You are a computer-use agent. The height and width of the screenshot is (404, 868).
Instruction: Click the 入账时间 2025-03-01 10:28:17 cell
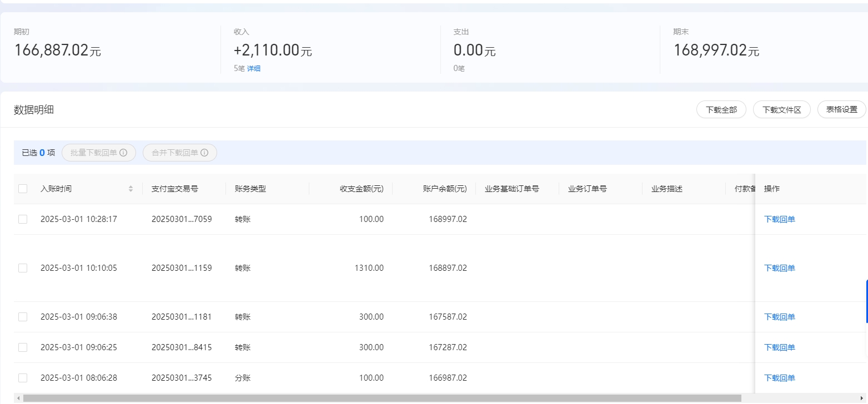[79, 219]
